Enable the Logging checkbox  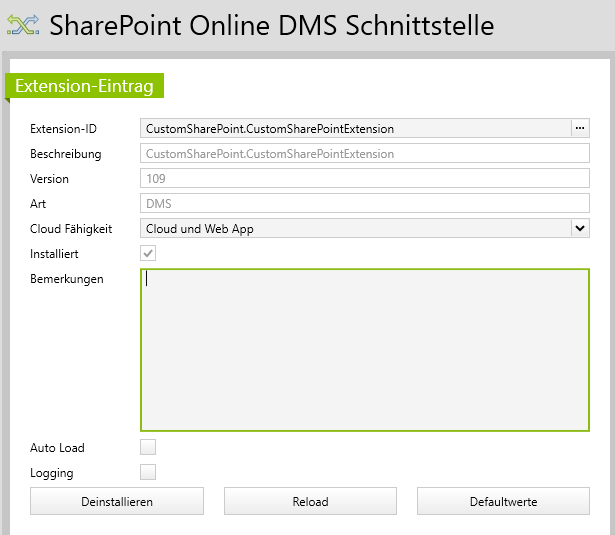coord(148,473)
